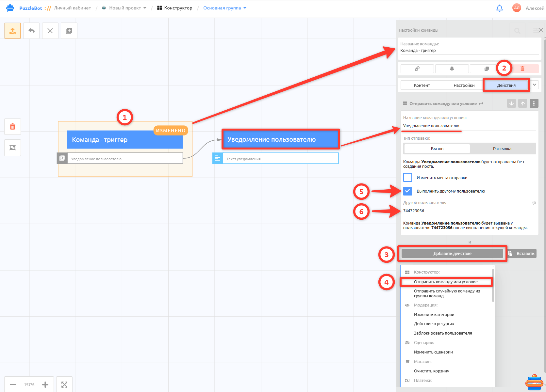Image resolution: width=546 pixels, height=392 pixels.
Task: Click the trash icon on left sidebar
Action: [12, 127]
